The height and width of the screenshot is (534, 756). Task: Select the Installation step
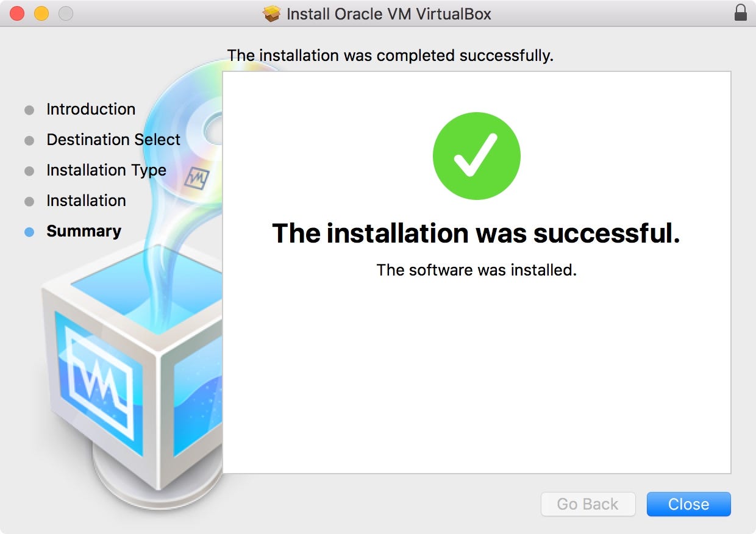pyautogui.click(x=86, y=201)
